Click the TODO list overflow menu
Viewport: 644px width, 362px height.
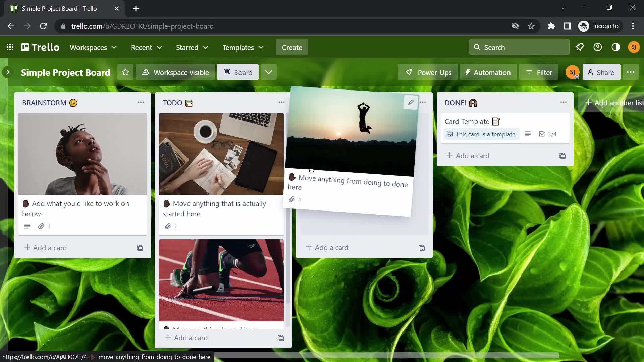point(281,103)
